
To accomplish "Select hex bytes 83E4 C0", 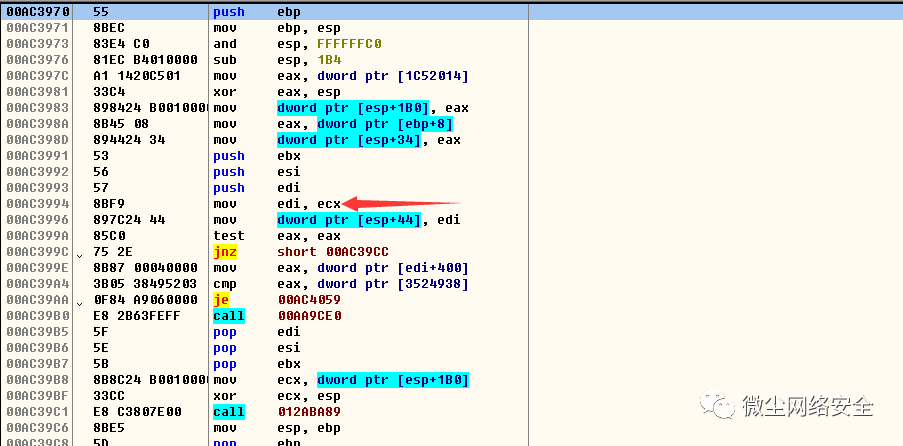I will 121,44.
